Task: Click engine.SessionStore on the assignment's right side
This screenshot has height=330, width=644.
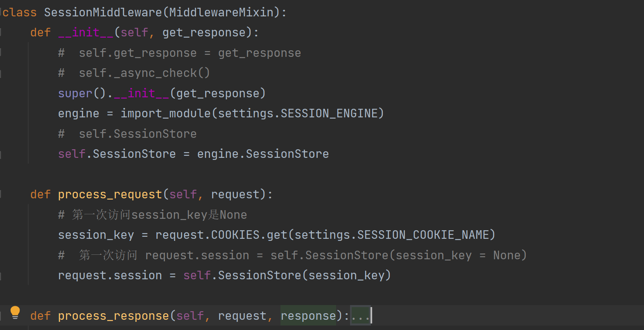Action: pyautogui.click(x=262, y=154)
